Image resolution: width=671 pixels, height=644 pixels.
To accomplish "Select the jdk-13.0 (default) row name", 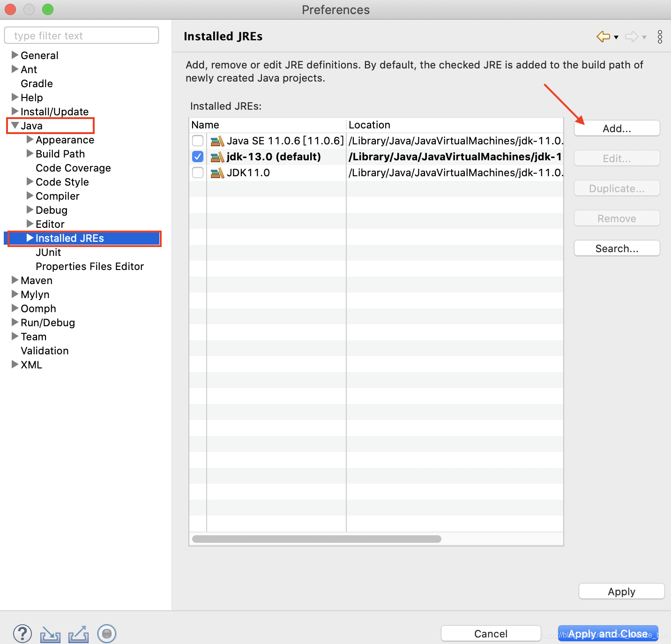I will coord(274,157).
